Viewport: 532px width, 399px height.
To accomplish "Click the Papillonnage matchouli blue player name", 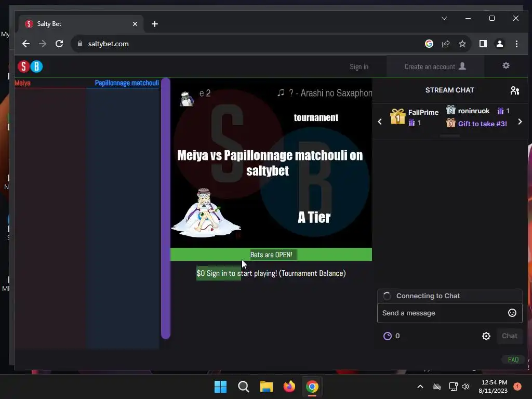I will point(127,83).
